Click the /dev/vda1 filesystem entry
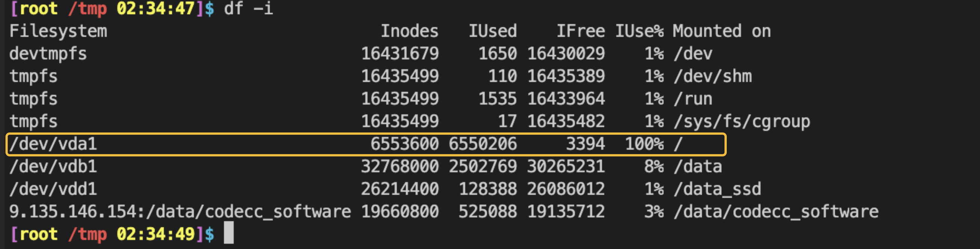 (x=53, y=144)
